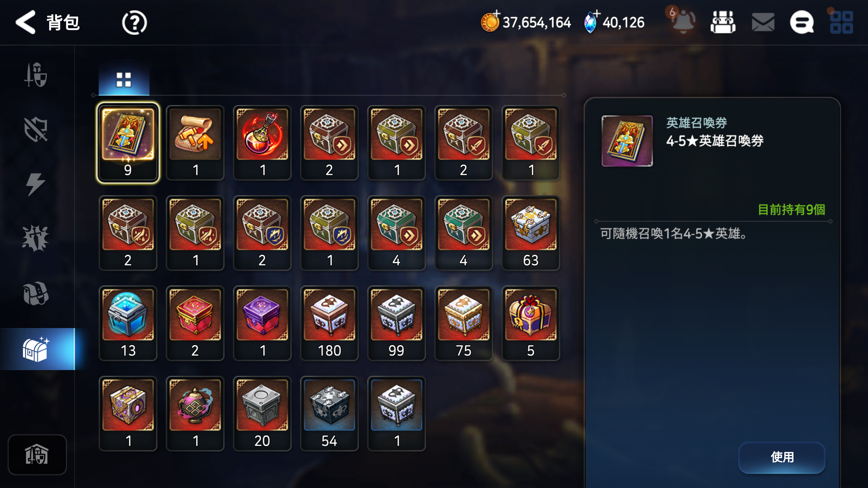Image resolution: width=868 pixels, height=488 pixels.
Task: Click the 使用 button
Action: (x=782, y=457)
